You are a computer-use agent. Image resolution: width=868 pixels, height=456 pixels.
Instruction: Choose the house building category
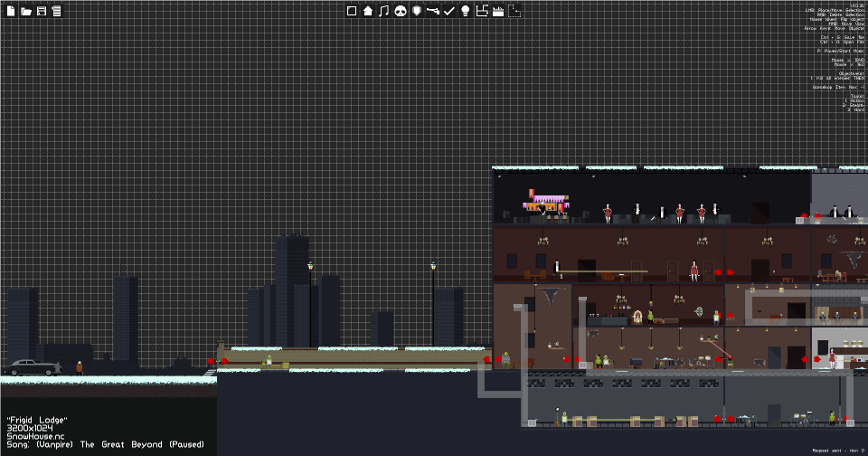368,11
